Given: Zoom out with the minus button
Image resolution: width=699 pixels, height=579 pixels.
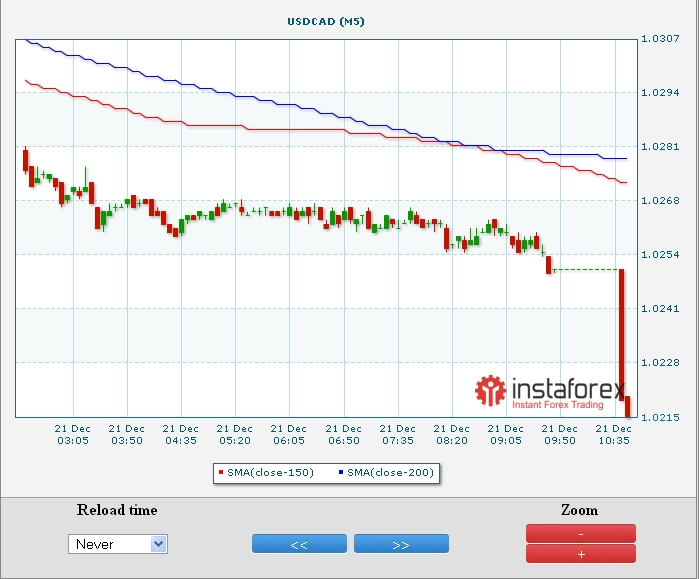Looking at the screenshot, I should [581, 534].
